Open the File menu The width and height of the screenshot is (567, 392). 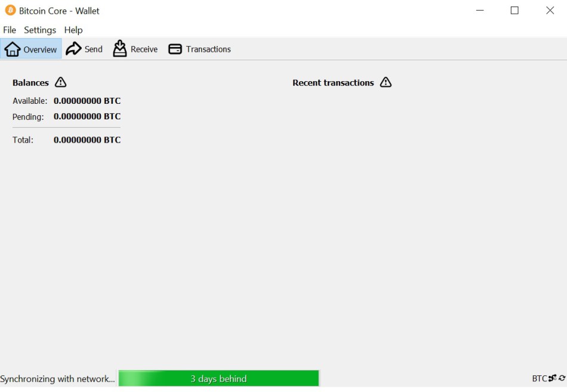10,30
